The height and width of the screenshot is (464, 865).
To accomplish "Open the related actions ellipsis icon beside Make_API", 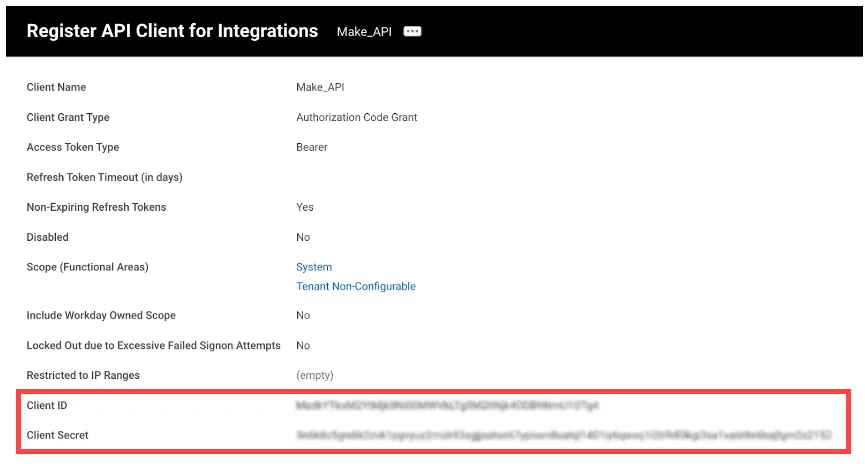I will 412,31.
